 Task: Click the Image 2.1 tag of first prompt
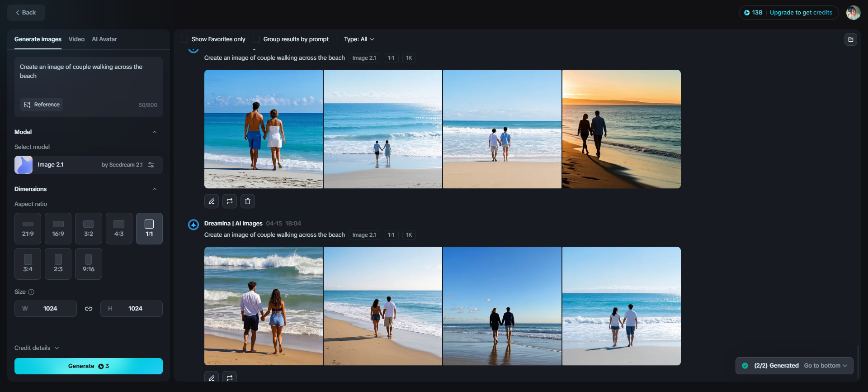pyautogui.click(x=364, y=58)
